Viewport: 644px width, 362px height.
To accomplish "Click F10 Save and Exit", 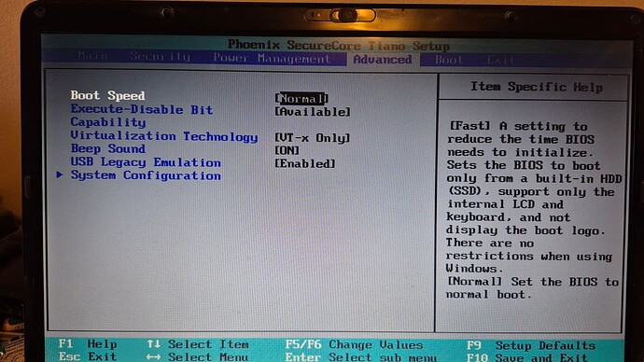I will point(527,357).
